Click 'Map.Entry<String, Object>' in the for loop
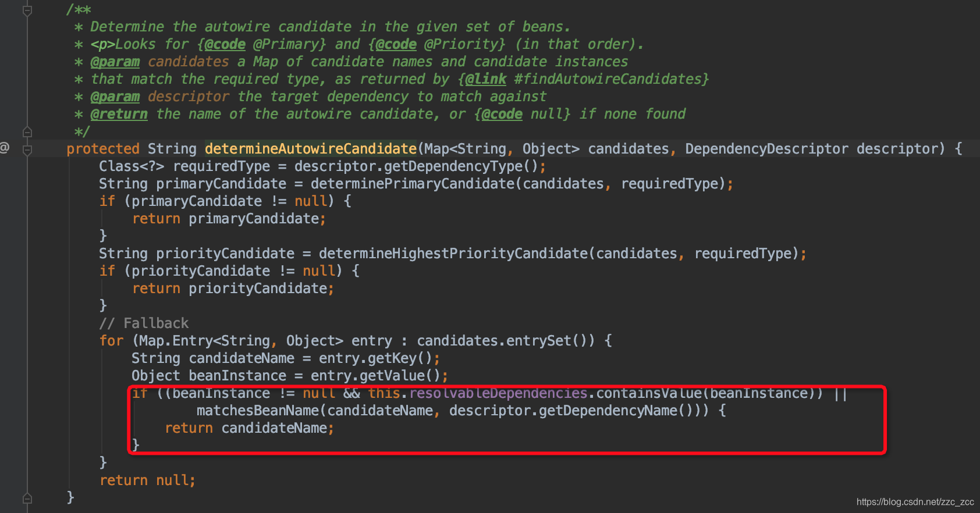The width and height of the screenshot is (980, 513). point(242,341)
